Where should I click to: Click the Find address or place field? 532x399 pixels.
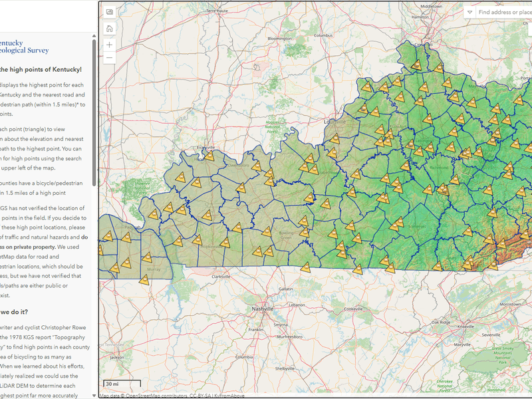click(500, 11)
